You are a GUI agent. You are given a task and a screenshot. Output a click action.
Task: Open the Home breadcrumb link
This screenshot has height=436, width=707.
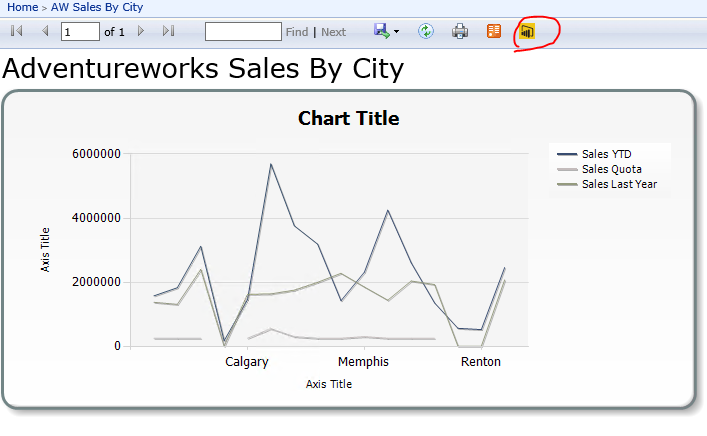[22, 7]
